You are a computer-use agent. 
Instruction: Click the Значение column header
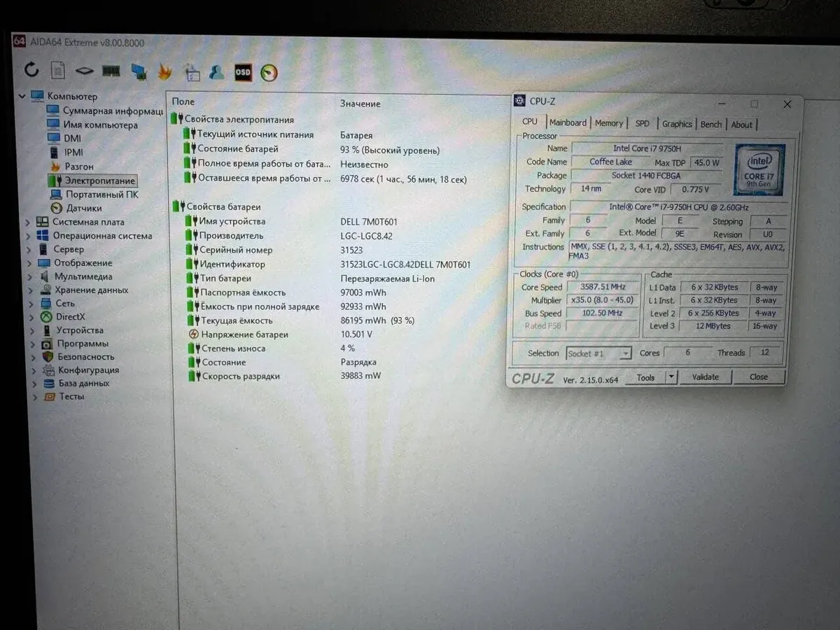coord(360,104)
